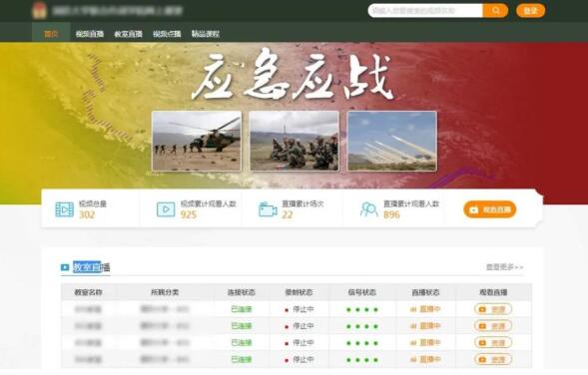Viewport: 588px width, 375px height.
Task: Click the blue icon before 教室直播 heading
Action: click(65, 267)
